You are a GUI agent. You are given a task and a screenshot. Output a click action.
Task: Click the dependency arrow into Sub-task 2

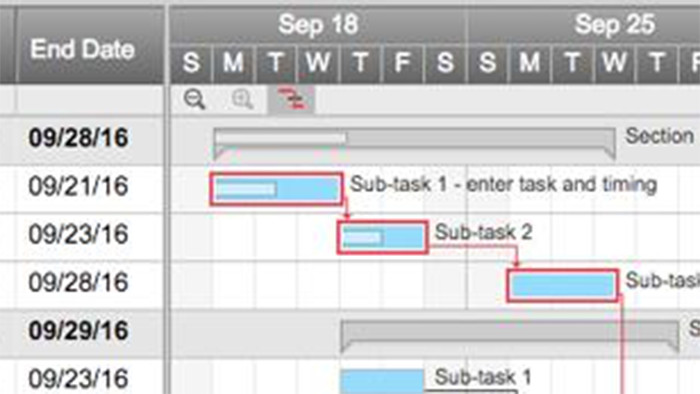[x=346, y=213]
